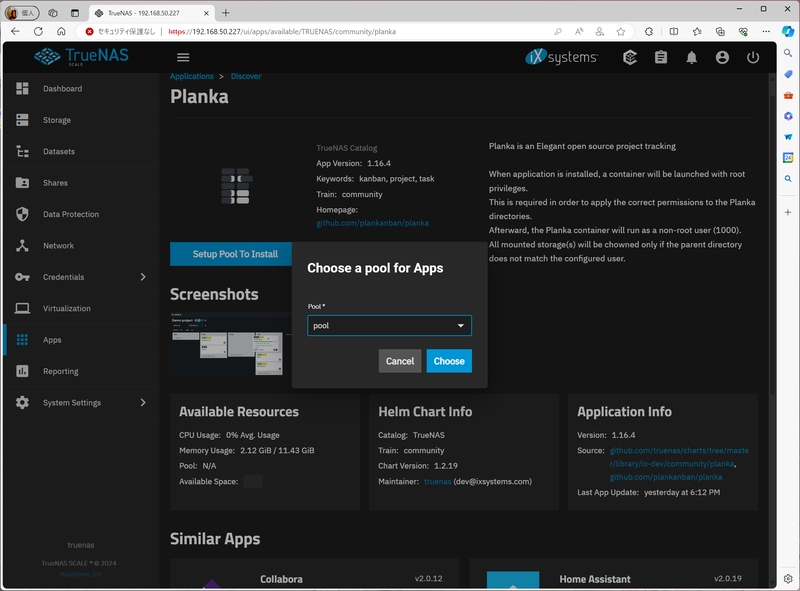The image size is (800, 591).
Task: Select Datasets menu label
Action: 59,152
